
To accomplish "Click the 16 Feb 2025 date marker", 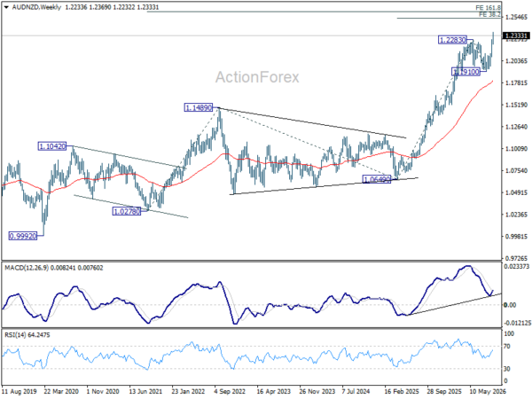I will (x=402, y=392).
